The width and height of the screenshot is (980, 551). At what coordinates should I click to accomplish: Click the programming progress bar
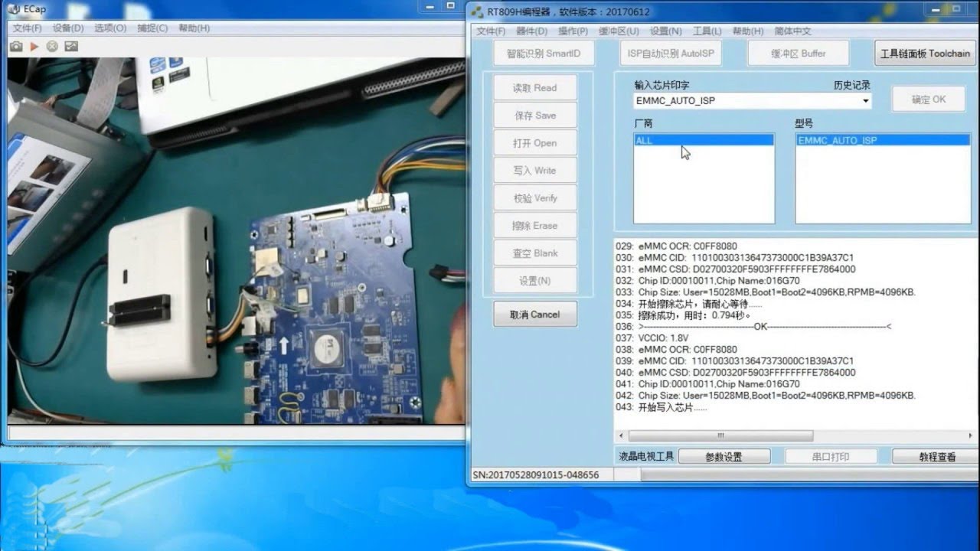[810, 475]
